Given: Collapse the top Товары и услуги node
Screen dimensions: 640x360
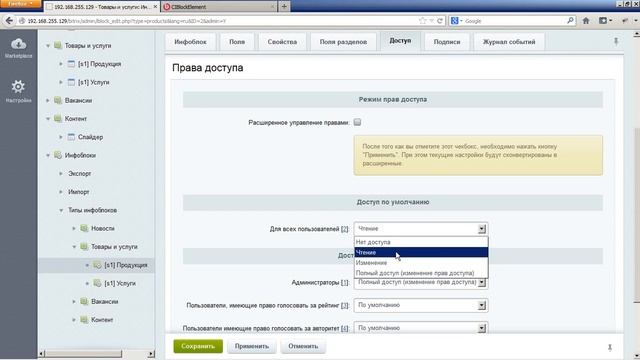Looking at the screenshot, I should coord(48,46).
